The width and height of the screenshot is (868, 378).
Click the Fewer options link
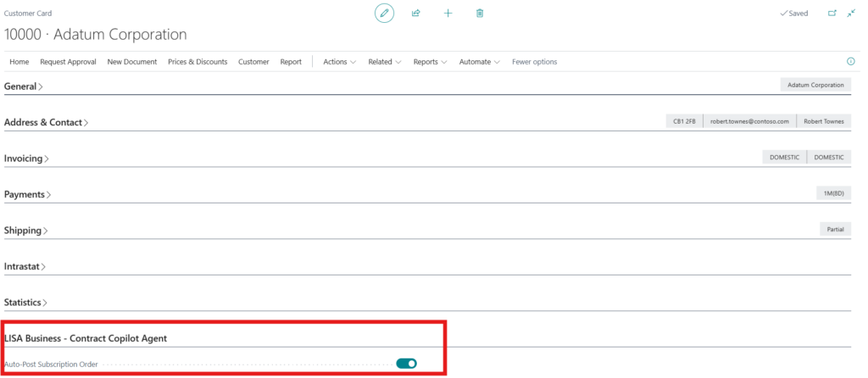534,62
